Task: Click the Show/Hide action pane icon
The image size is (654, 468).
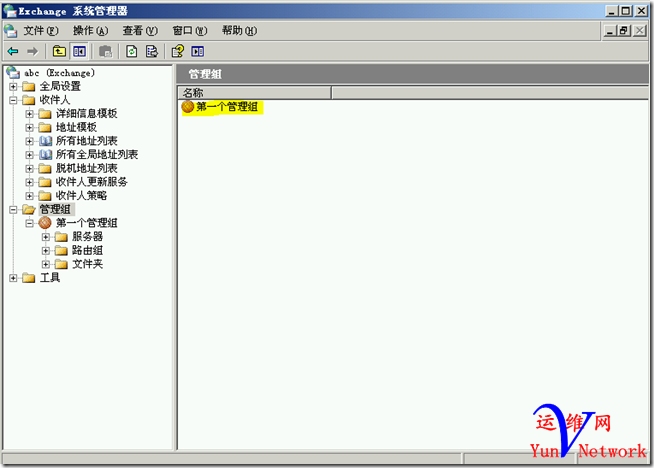Action: pos(198,51)
